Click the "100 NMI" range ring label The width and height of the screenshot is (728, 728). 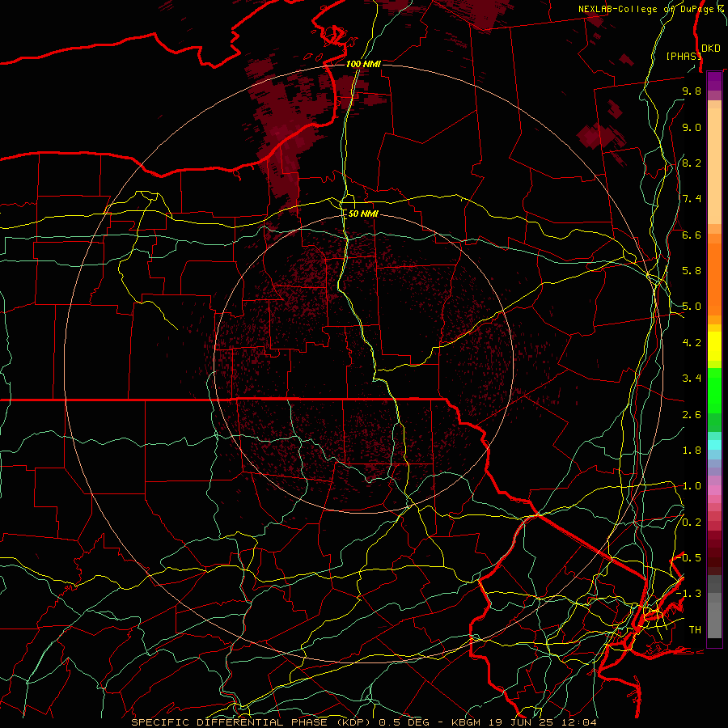point(363,64)
